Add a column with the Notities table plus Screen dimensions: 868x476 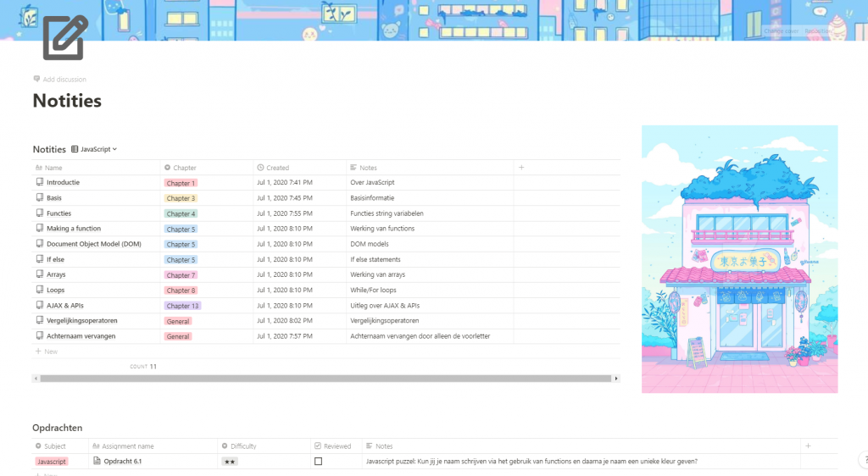click(x=521, y=167)
